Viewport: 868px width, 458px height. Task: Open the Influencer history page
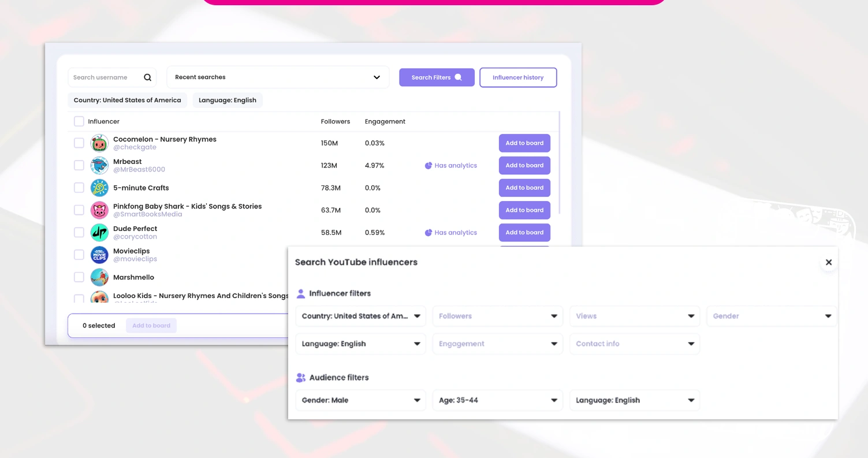[518, 77]
